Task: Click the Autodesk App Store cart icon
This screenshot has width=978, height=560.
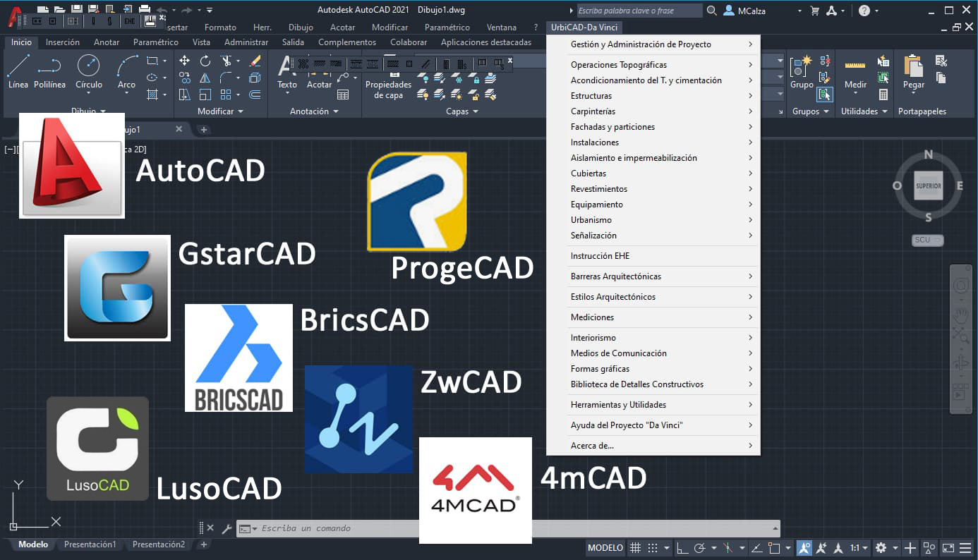Action: coord(815,11)
